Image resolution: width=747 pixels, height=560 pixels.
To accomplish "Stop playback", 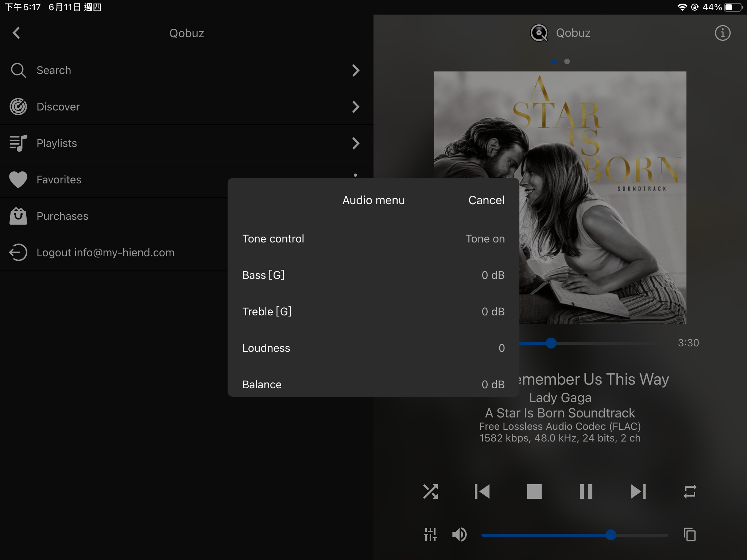I will (x=534, y=491).
